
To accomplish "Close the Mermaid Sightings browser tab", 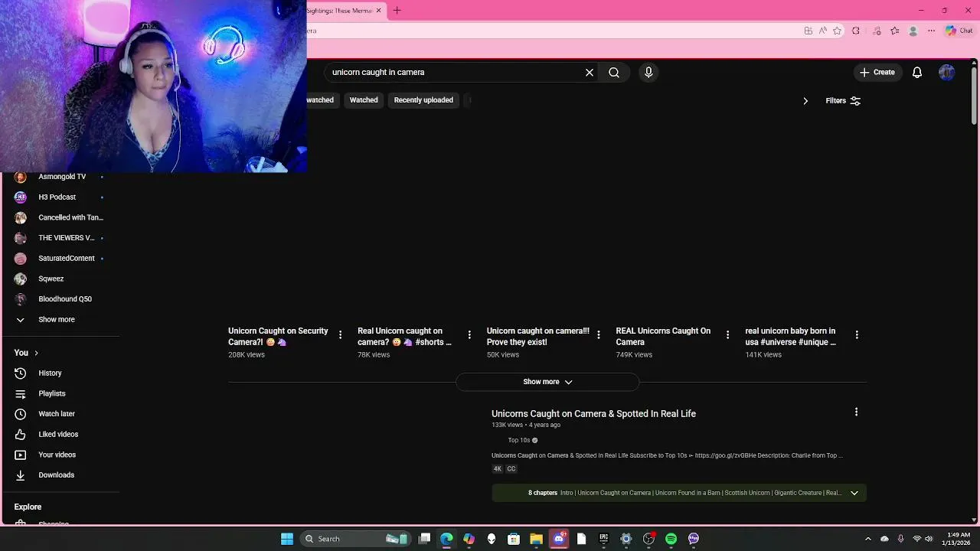I will 378,11.
